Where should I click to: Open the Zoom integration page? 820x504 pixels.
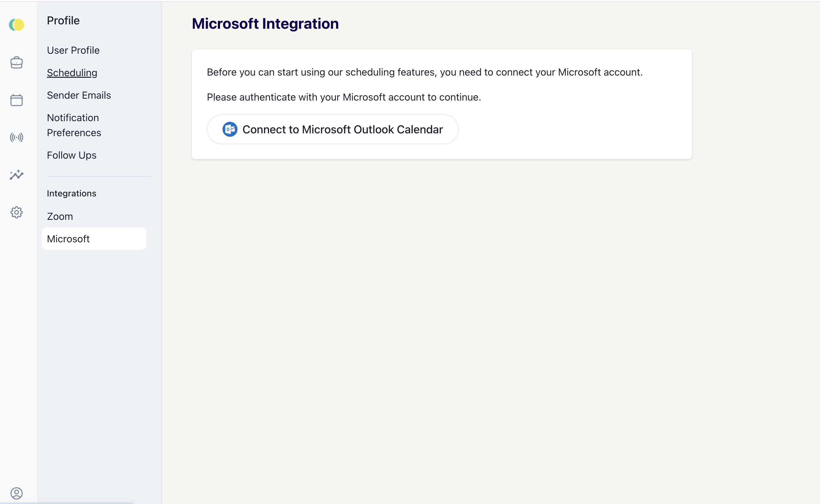(x=60, y=216)
